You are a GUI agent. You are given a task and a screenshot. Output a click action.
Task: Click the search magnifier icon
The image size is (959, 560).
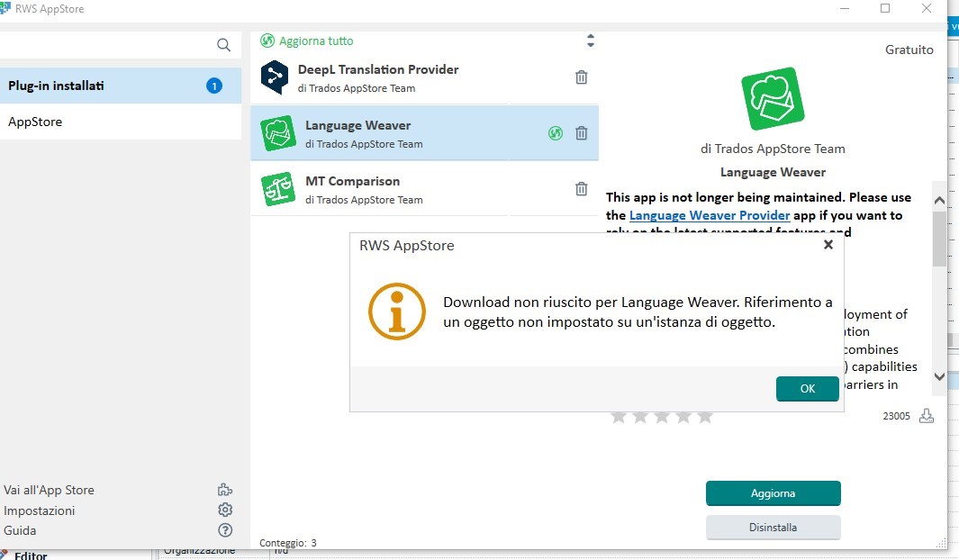(x=223, y=45)
